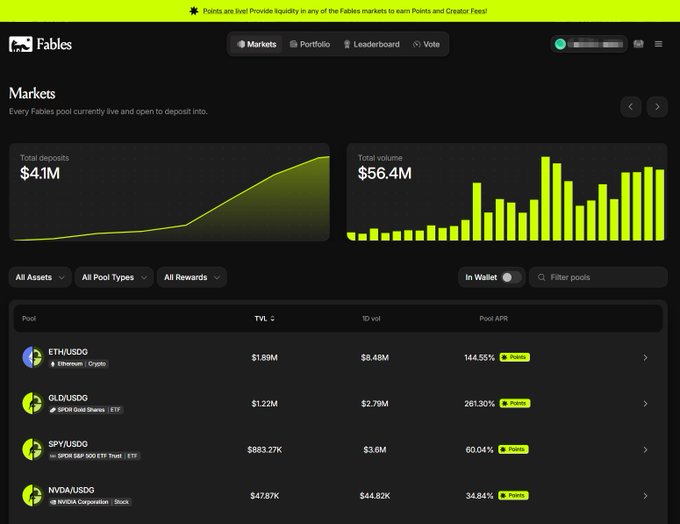
Task: Expand the All Pool Types dropdown
Action: point(114,277)
